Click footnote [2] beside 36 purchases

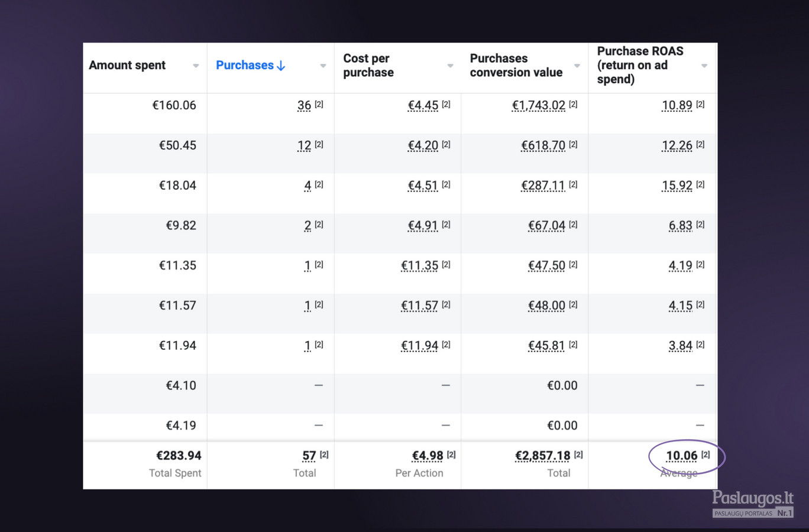(319, 104)
